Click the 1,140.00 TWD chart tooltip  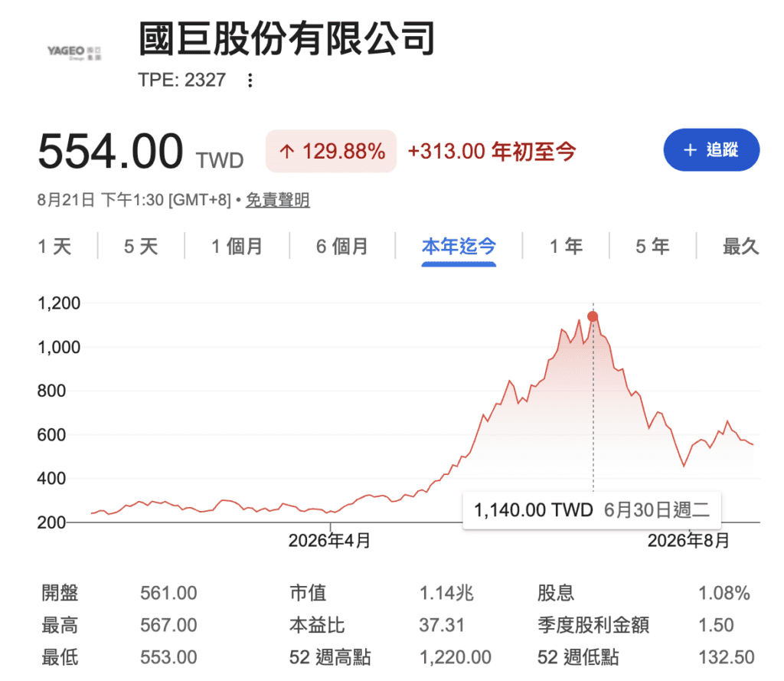pos(592,510)
